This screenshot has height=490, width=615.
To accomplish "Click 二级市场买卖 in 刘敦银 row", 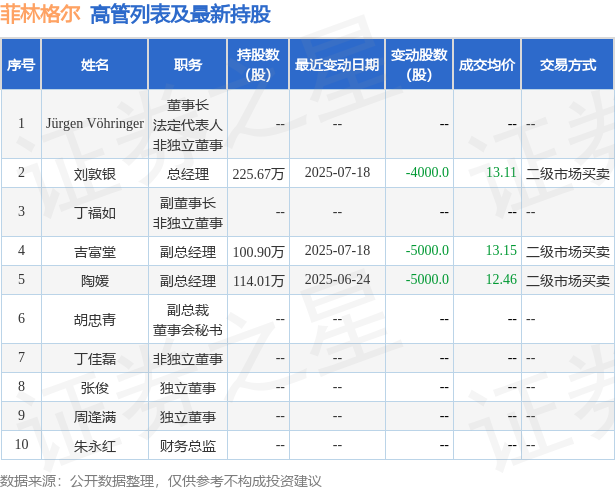I will [568, 174].
